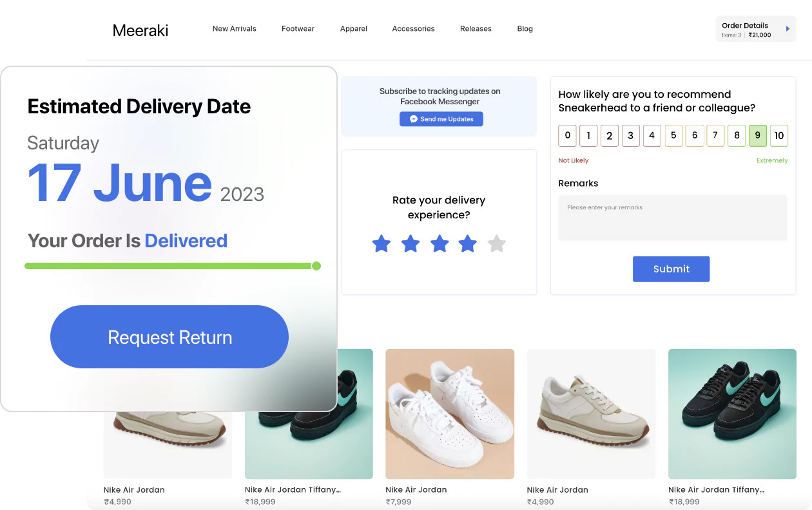Click the first rating star
The height and width of the screenshot is (510, 812).
coord(382,243)
